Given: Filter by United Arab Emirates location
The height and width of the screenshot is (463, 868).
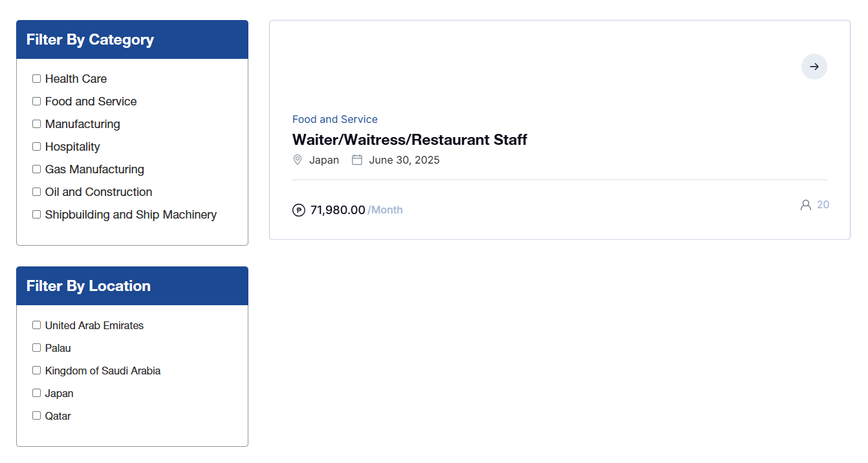Looking at the screenshot, I should pos(37,325).
